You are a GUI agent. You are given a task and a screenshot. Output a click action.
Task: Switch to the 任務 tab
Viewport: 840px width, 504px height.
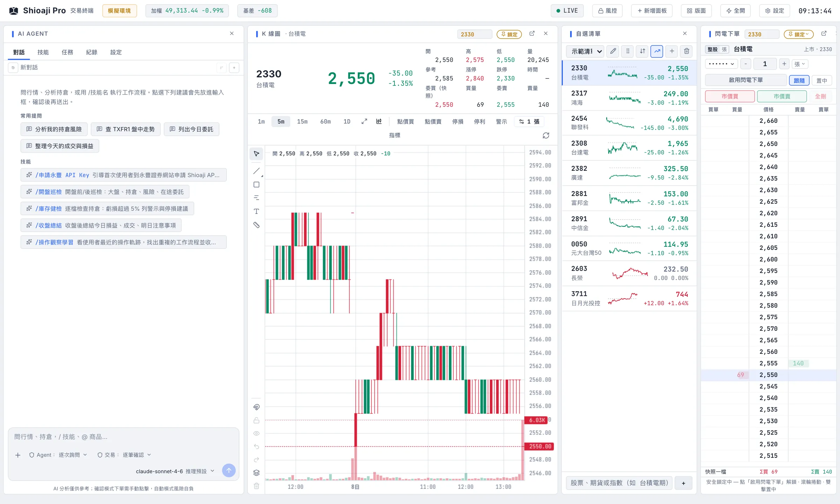click(x=67, y=52)
